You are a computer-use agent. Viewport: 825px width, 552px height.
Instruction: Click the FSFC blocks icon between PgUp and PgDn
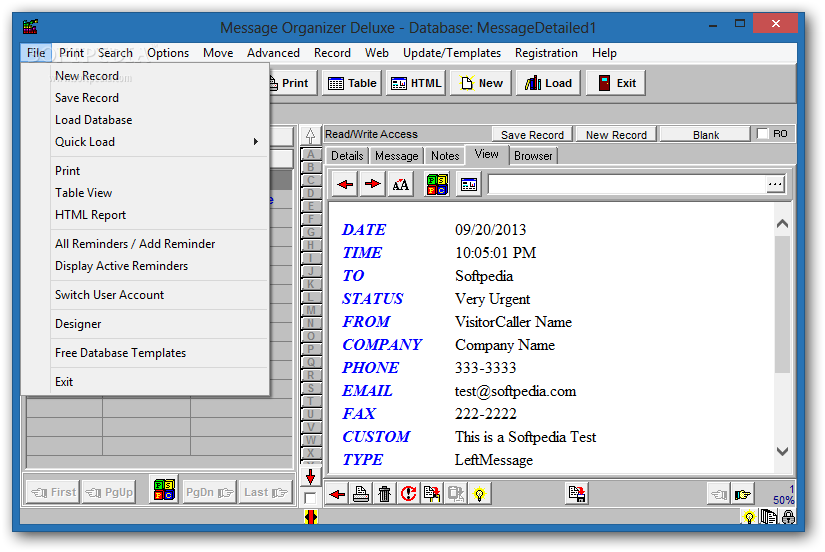(164, 490)
